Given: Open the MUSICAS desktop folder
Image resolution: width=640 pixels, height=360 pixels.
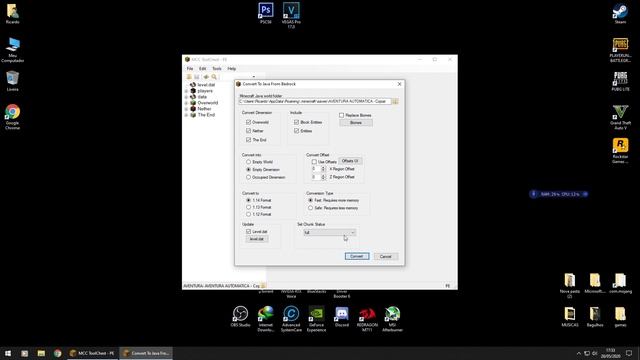Looking at the screenshot, I should pyautogui.click(x=570, y=317).
